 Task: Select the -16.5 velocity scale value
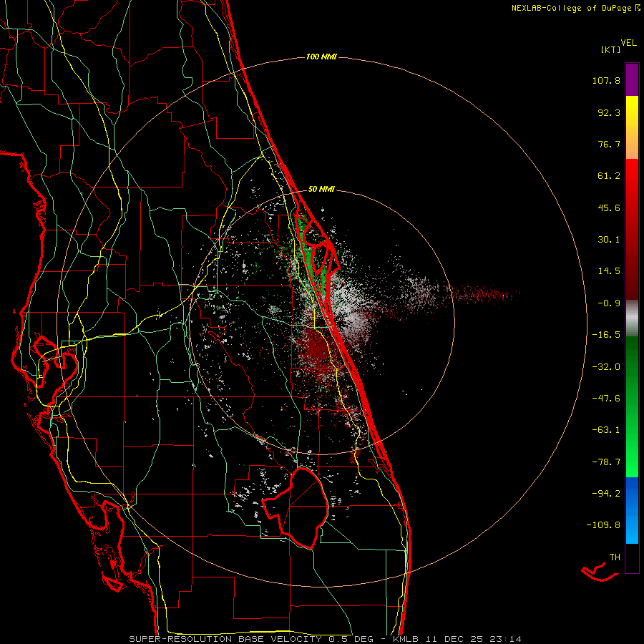pyautogui.click(x=606, y=335)
